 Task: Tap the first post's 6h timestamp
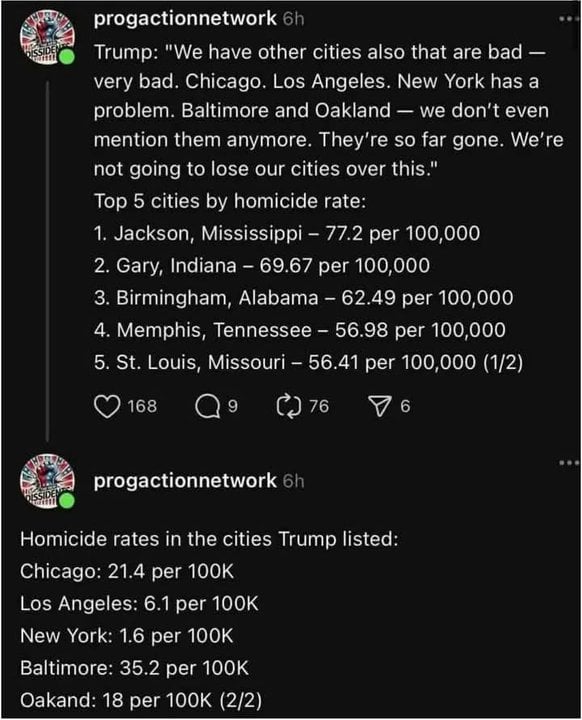(294, 19)
